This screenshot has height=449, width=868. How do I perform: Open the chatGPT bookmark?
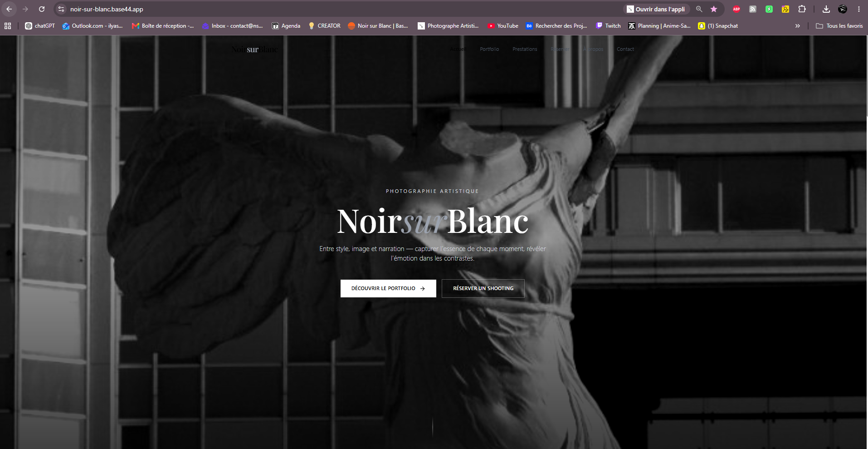pos(40,26)
